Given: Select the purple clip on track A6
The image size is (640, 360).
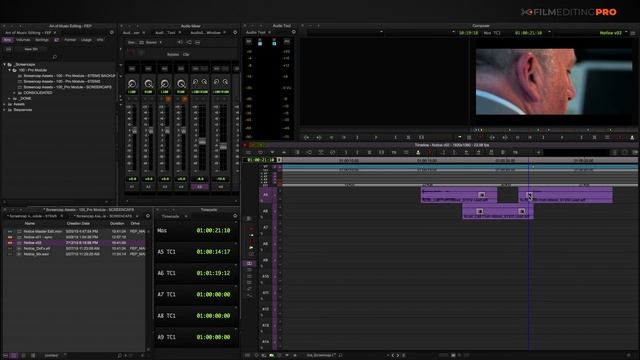Looking at the screenshot, I should pyautogui.click(x=498, y=211).
